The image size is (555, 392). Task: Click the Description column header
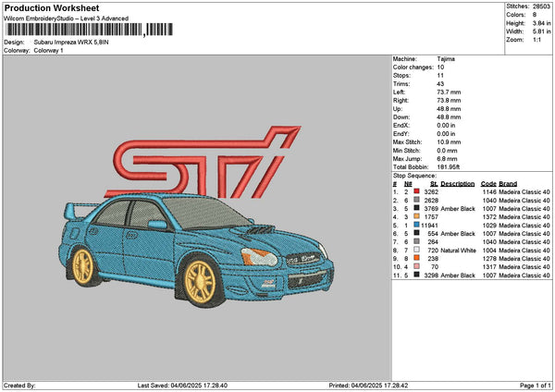[458, 183]
